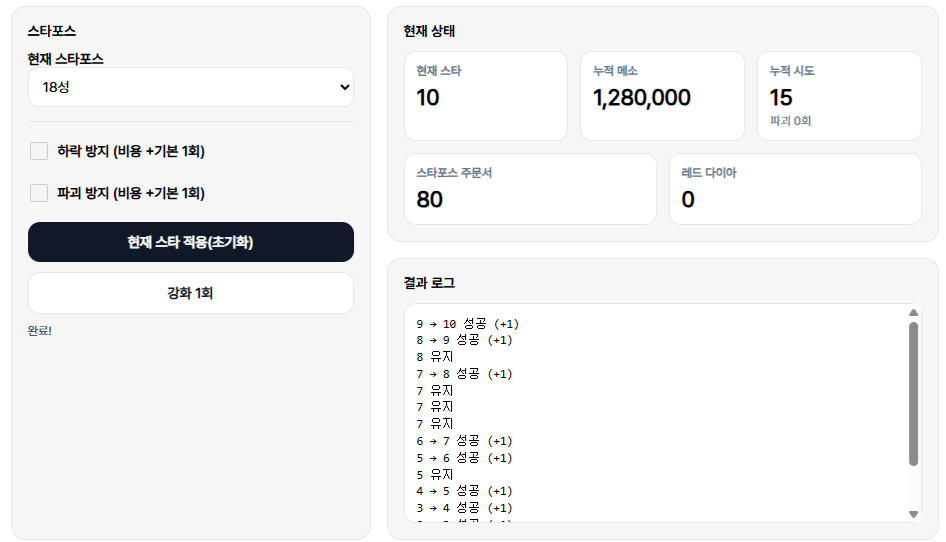Image resolution: width=946 pixels, height=542 pixels.
Task: Select the 현재 스타 status card
Action: [485, 96]
